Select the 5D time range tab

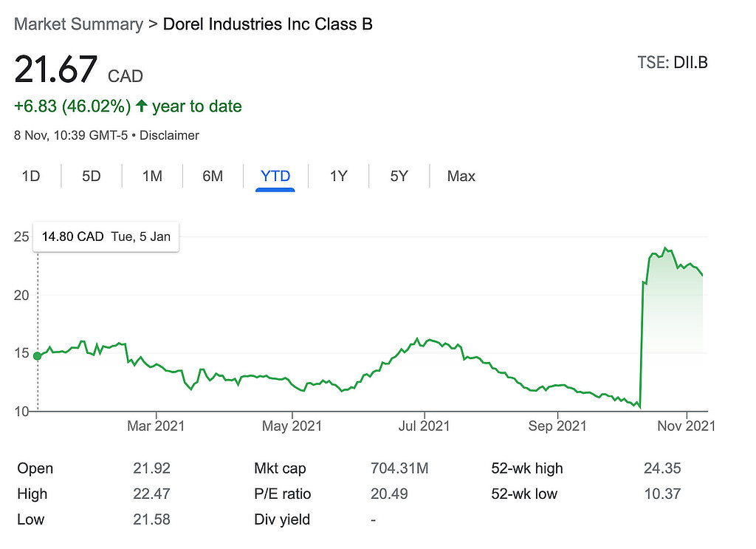pos(91,176)
